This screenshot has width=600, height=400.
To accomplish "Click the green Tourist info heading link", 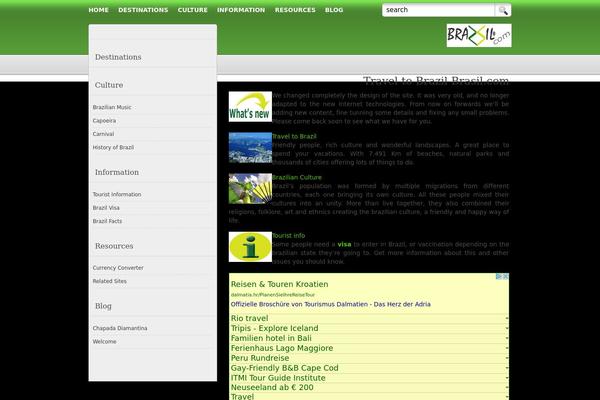I will point(289,235).
